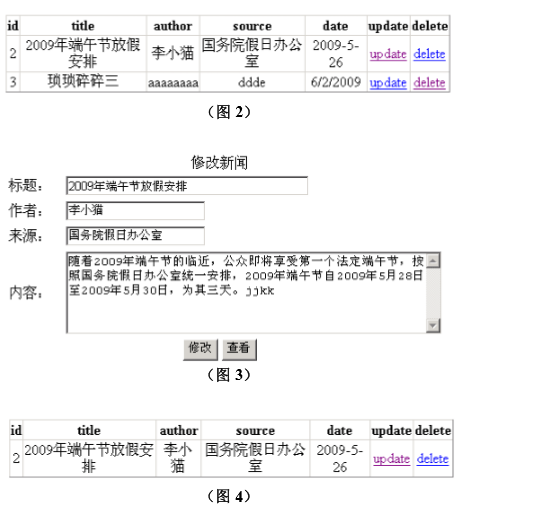This screenshot has height=515, width=535.
Task: Click the 标题: label
Action: [x=26, y=185]
